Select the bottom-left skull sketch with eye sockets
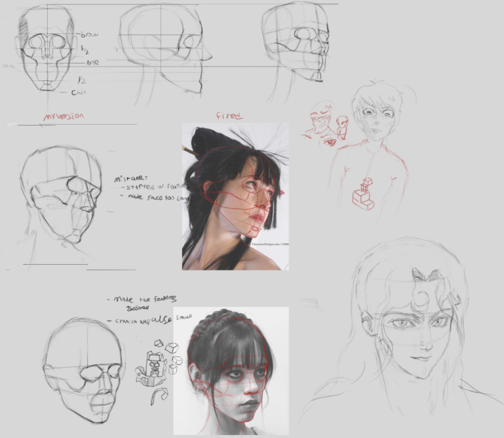 click(x=83, y=370)
